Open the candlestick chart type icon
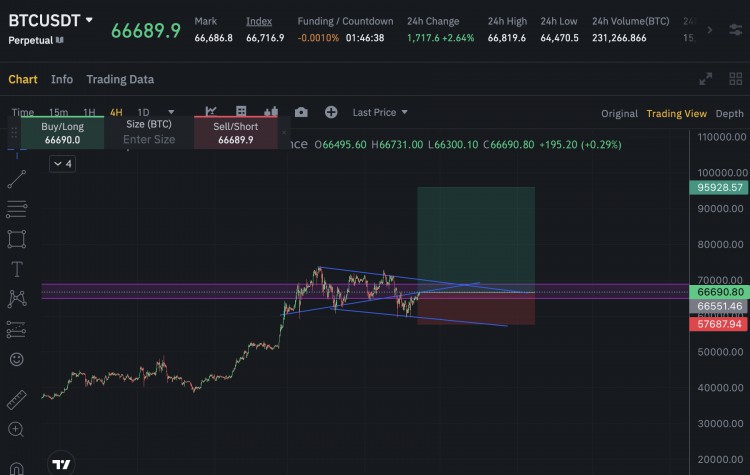750x475 pixels. 271,111
